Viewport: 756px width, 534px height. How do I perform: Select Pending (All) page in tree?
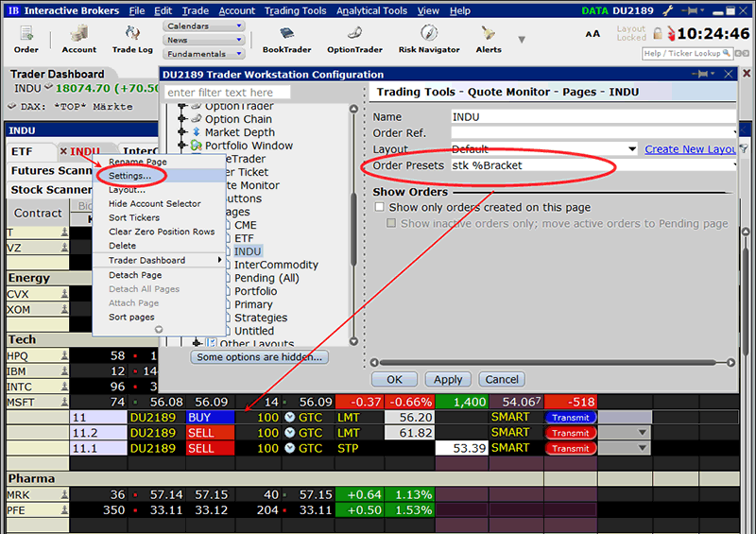[266, 278]
